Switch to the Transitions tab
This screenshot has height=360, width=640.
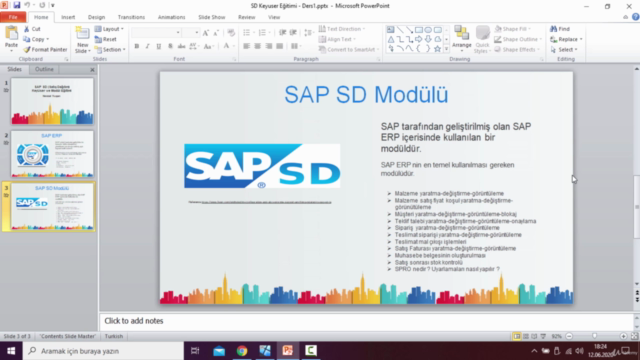pyautogui.click(x=131, y=17)
